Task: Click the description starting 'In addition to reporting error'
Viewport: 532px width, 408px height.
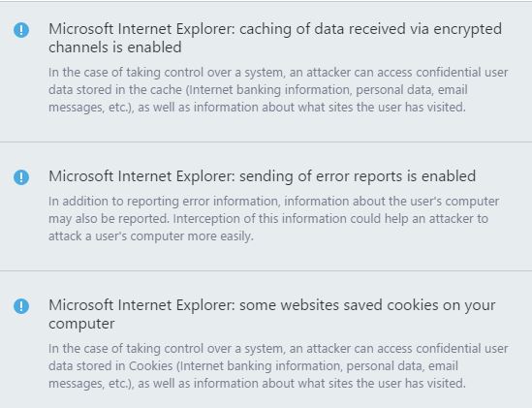Action: tap(274, 219)
